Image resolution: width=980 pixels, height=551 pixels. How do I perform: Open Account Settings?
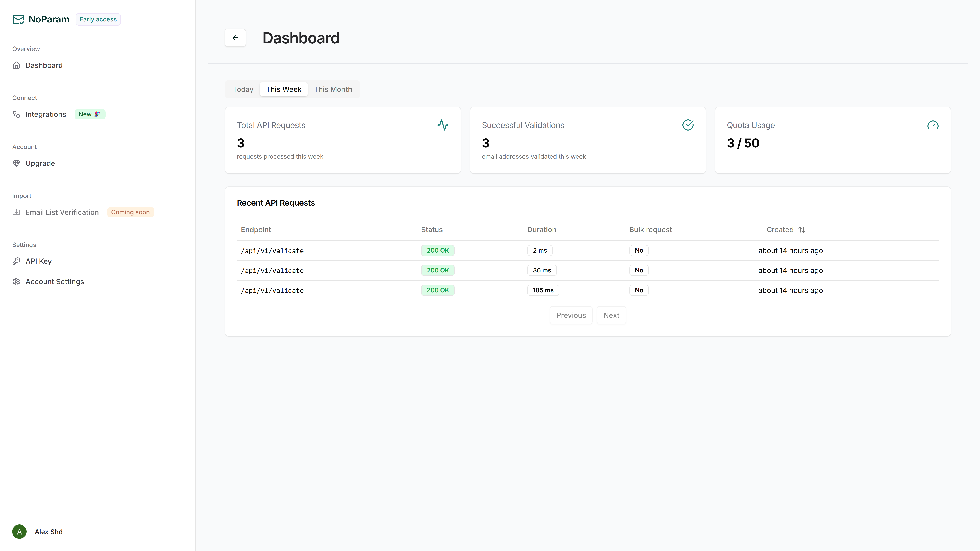55,282
